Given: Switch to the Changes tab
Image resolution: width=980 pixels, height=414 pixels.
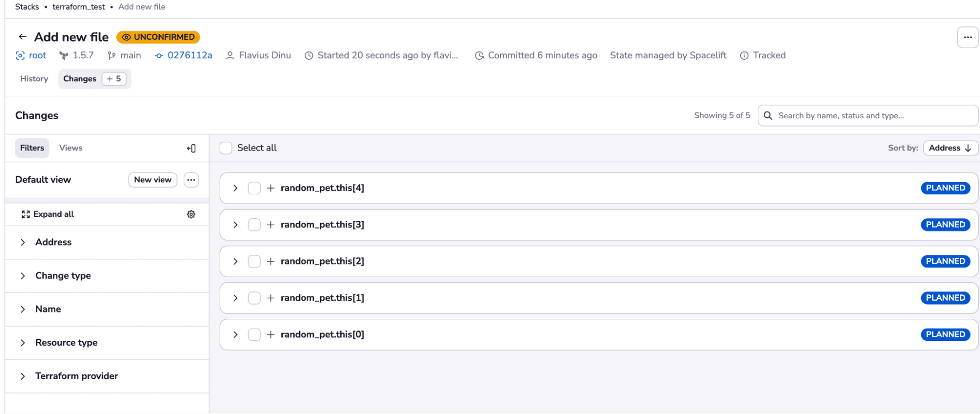Looking at the screenshot, I should [x=94, y=79].
